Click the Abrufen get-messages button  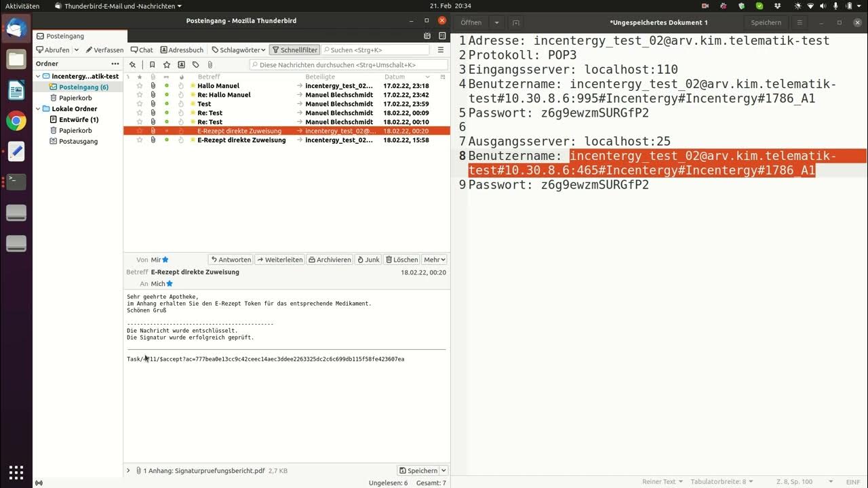point(53,50)
